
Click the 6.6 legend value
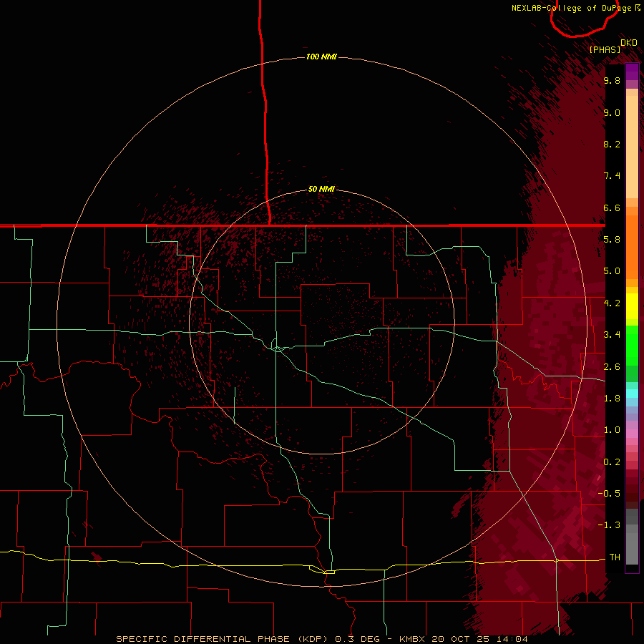(x=612, y=208)
